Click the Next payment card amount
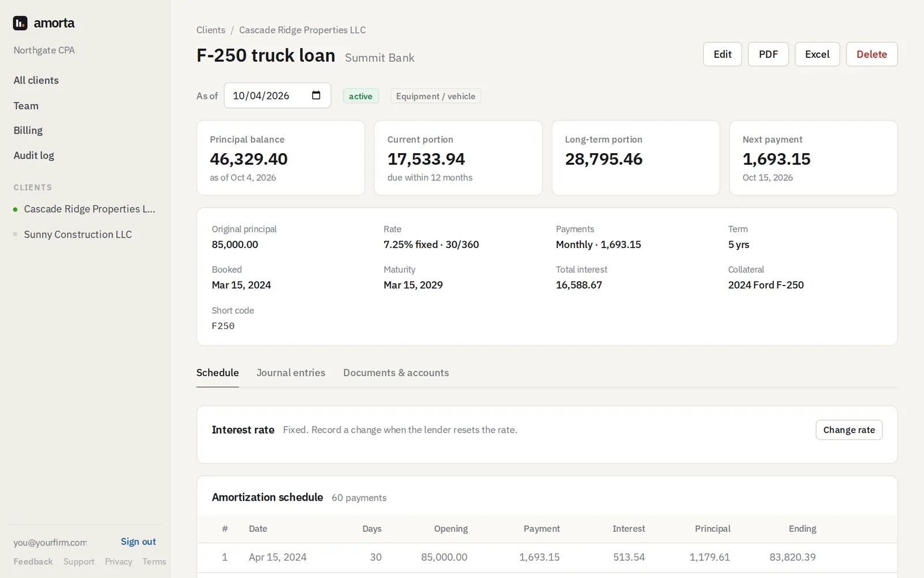The image size is (924, 578). [x=777, y=159]
